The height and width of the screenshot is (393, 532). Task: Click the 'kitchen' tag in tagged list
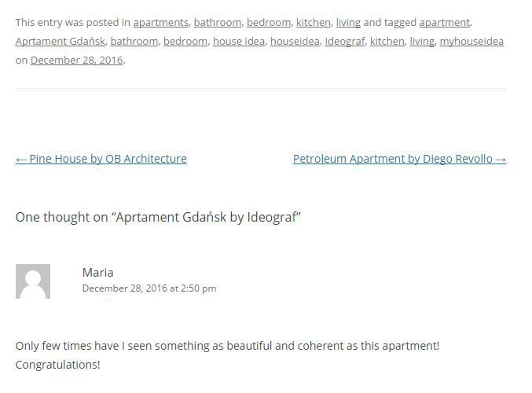click(x=387, y=41)
